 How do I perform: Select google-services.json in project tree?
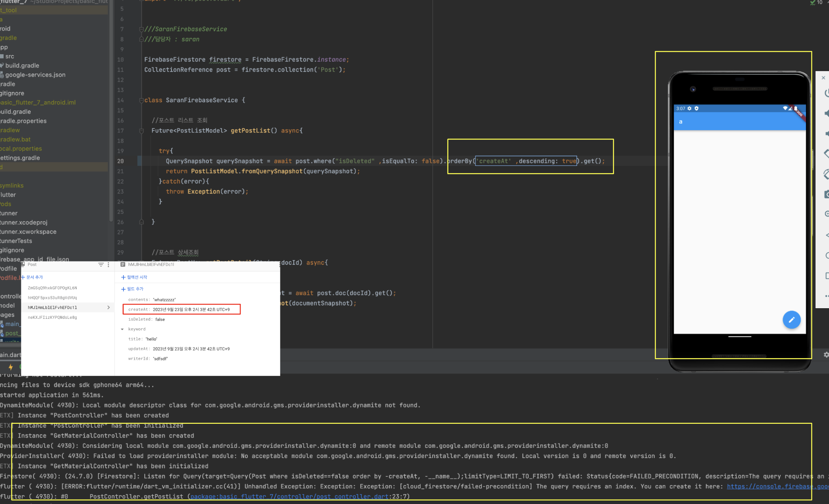click(x=35, y=75)
